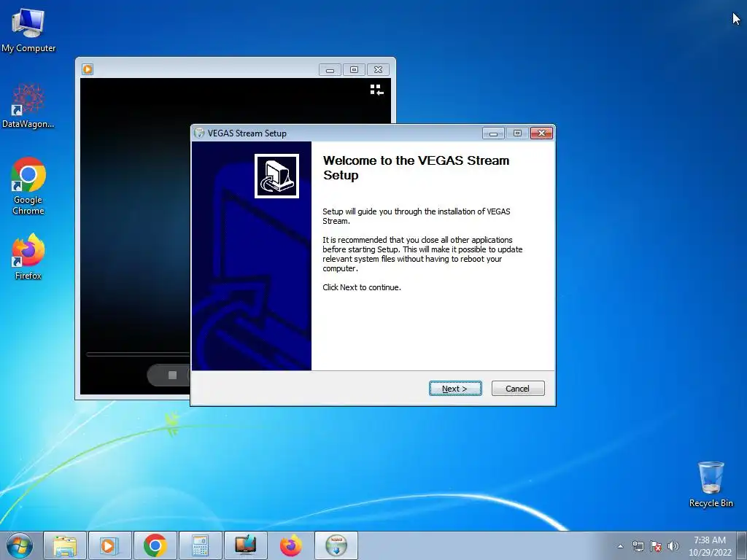Image resolution: width=747 pixels, height=560 pixels.
Task: Click Next in VEGAS Stream Setup
Action: 455,389
